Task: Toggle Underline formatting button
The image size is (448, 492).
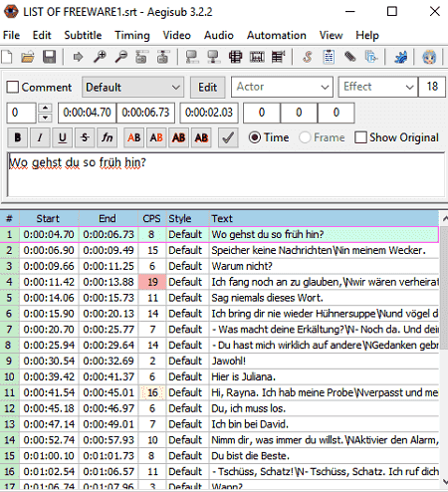Action: point(62,137)
